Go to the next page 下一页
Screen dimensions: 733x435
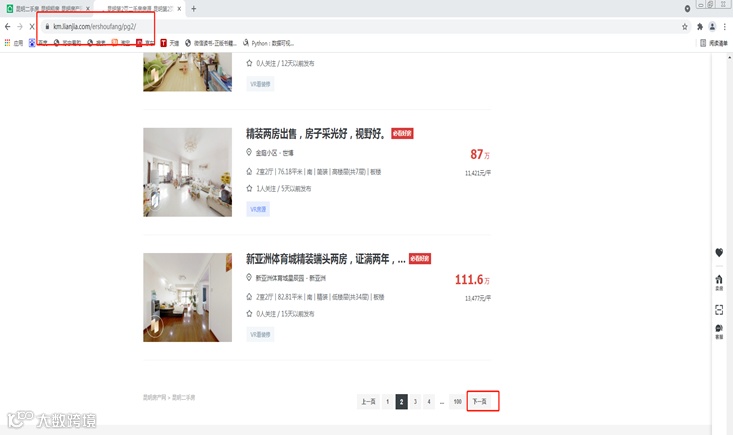click(482, 401)
